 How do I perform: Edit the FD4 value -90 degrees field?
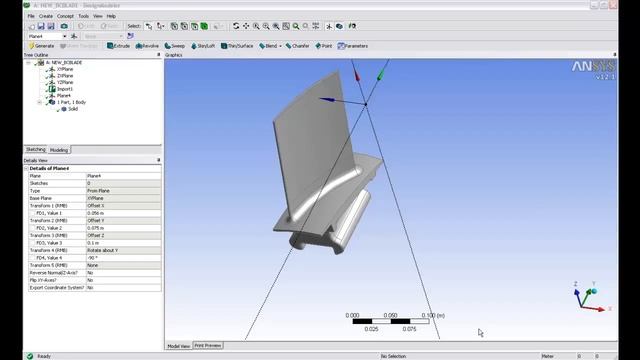[124, 258]
